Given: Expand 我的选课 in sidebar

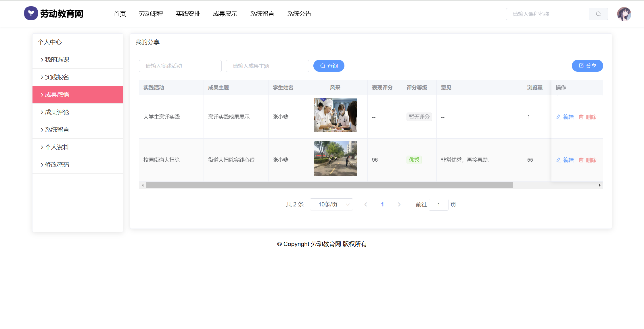Looking at the screenshot, I should tap(57, 60).
